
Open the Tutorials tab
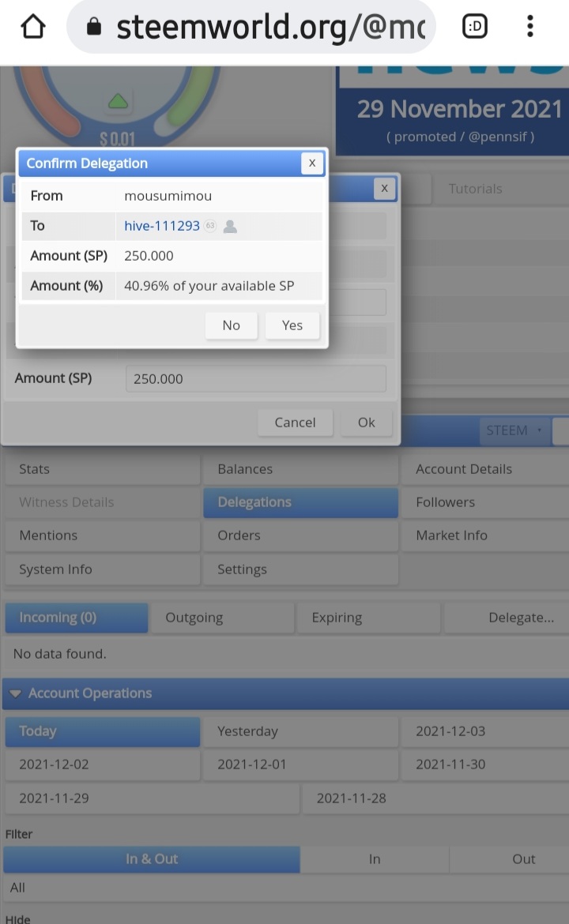tap(500, 189)
